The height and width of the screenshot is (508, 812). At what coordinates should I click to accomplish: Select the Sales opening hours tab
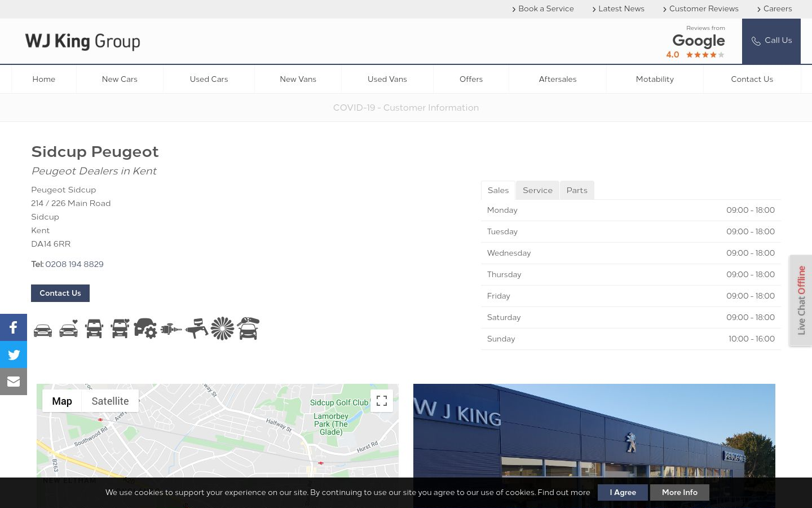[x=498, y=190]
